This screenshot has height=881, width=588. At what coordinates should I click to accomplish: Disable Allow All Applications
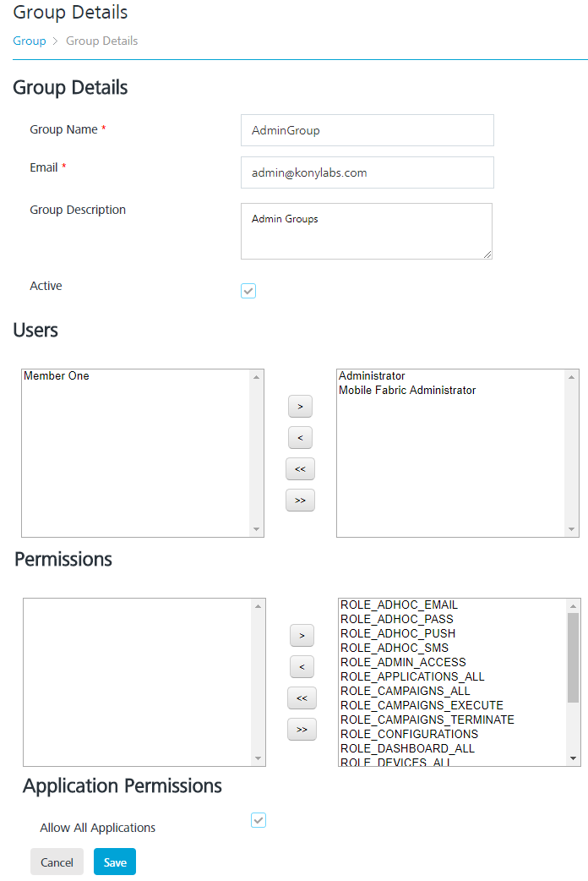tap(259, 820)
